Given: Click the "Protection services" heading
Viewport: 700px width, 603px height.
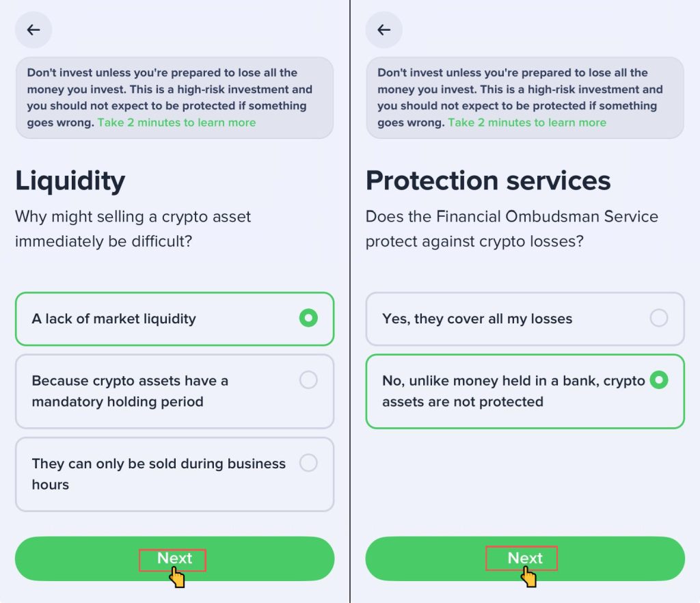Looking at the screenshot, I should (x=488, y=181).
